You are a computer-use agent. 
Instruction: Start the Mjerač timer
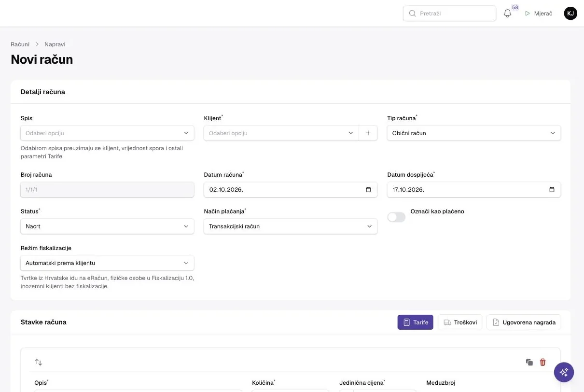pyautogui.click(x=538, y=14)
